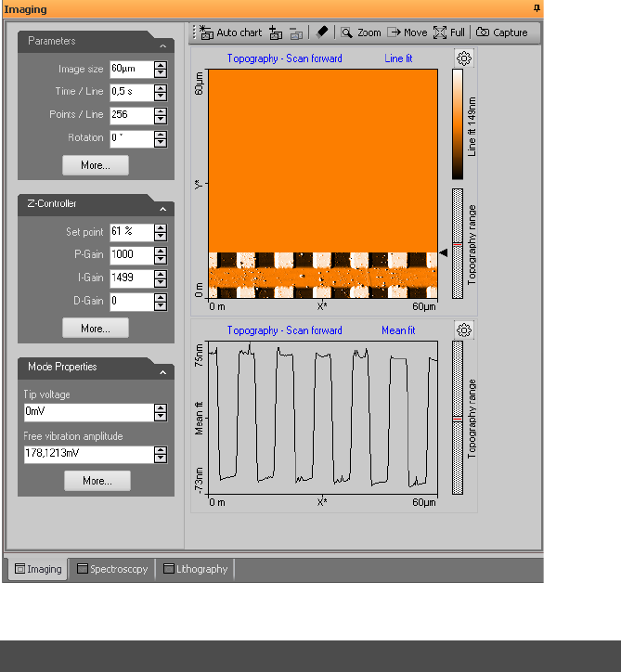621x672 pixels.
Task: Click the upper chart Topography range bar
Action: [x=458, y=243]
